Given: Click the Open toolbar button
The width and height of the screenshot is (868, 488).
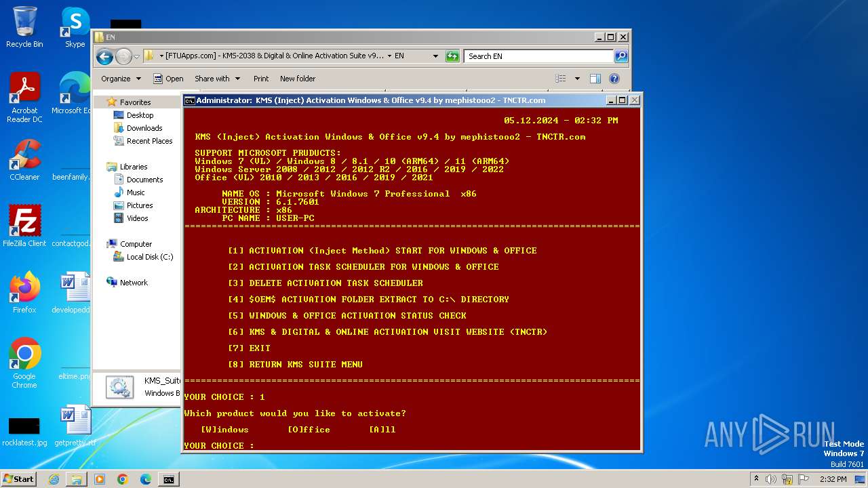Looking at the screenshot, I should (168, 79).
